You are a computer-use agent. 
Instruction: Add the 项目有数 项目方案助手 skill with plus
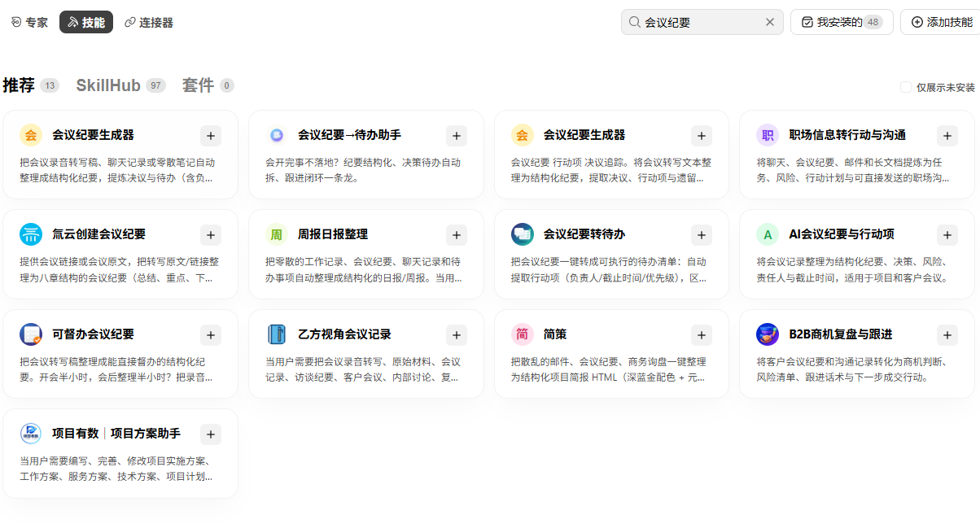point(211,434)
